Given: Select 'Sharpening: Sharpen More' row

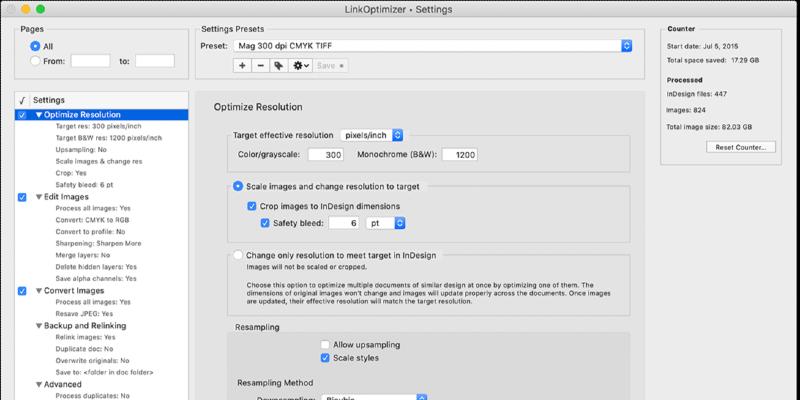Looking at the screenshot, I should pos(102,244).
